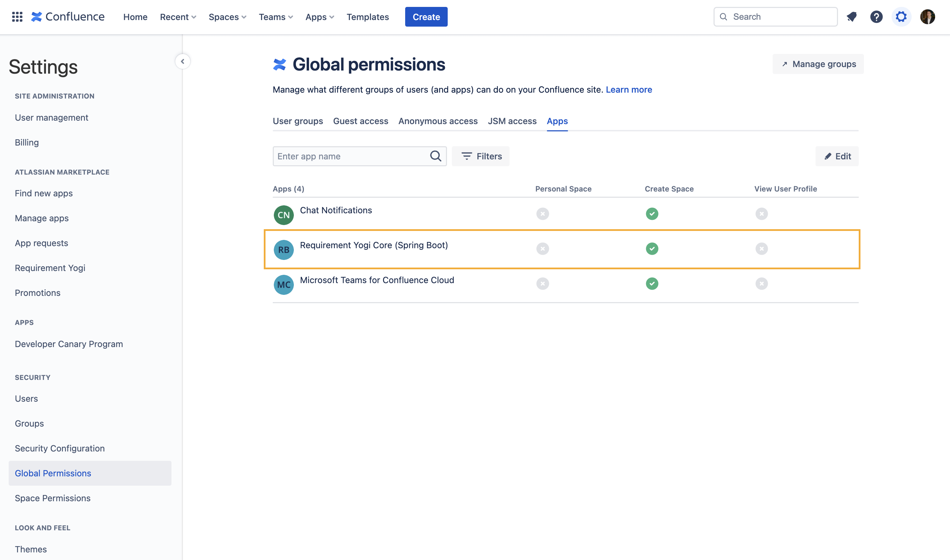
Task: Focus the top Search field
Action: coord(775,17)
